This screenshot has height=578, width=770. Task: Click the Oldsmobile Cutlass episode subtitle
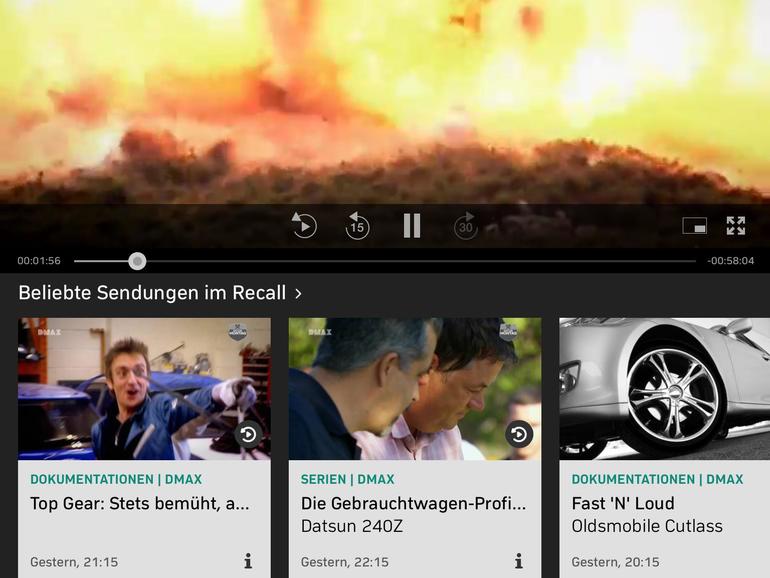point(647,526)
